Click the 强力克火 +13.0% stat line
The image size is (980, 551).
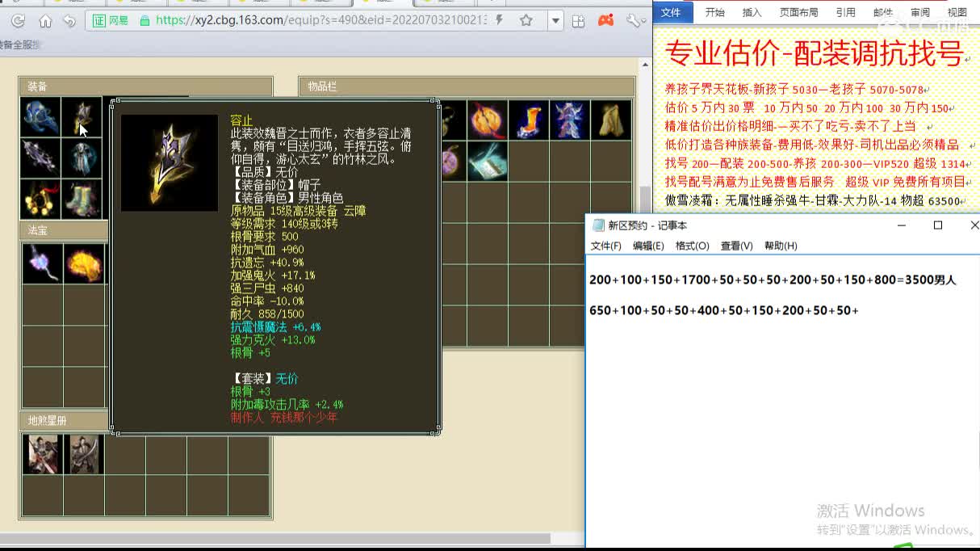click(x=272, y=340)
